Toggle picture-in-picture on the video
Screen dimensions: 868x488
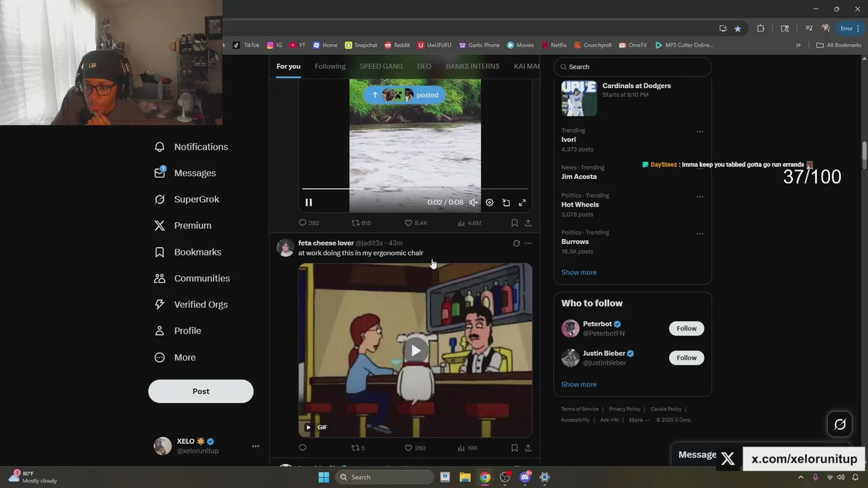click(506, 203)
